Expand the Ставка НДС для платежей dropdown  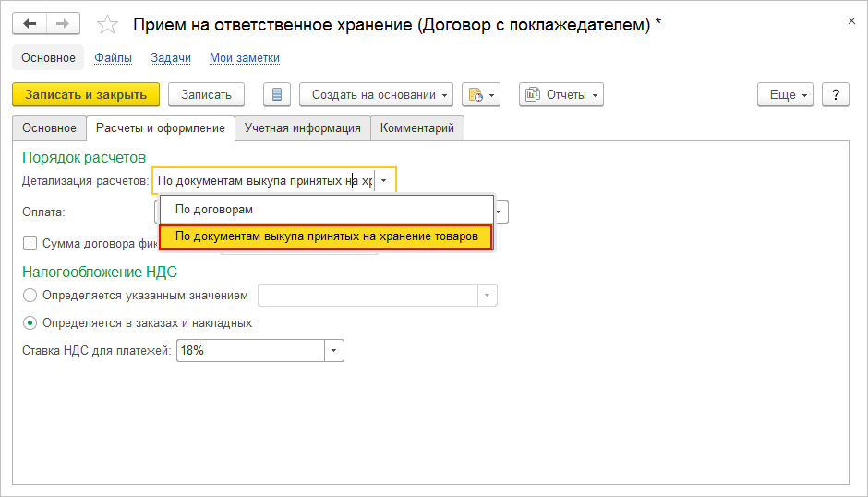[333, 351]
